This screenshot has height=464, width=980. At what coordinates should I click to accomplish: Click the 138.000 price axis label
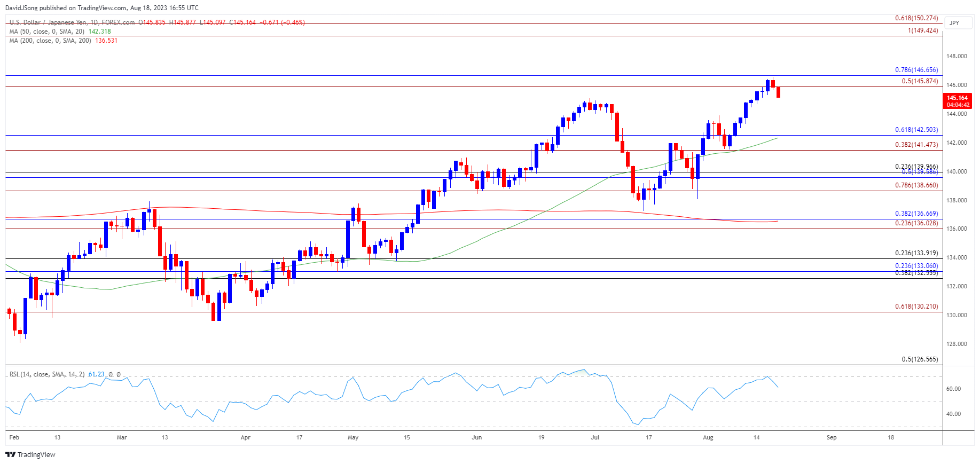[x=957, y=200]
